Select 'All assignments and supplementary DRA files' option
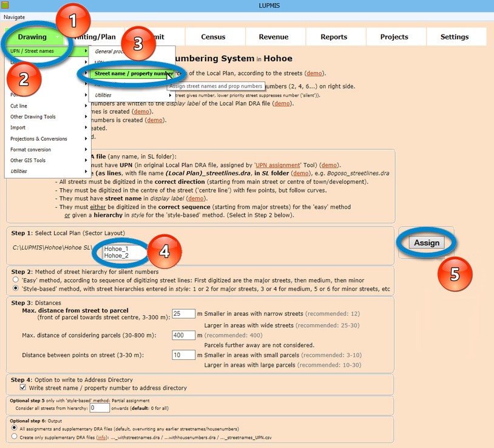 (x=14, y=428)
